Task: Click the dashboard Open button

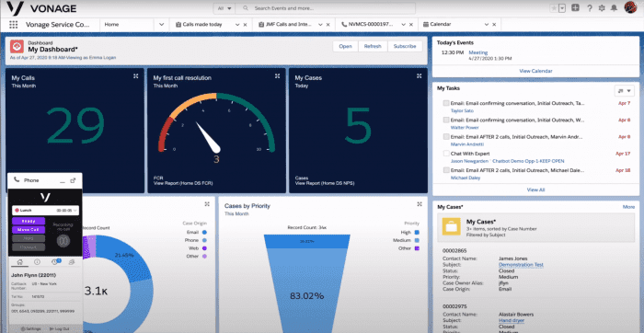Action: (345, 46)
